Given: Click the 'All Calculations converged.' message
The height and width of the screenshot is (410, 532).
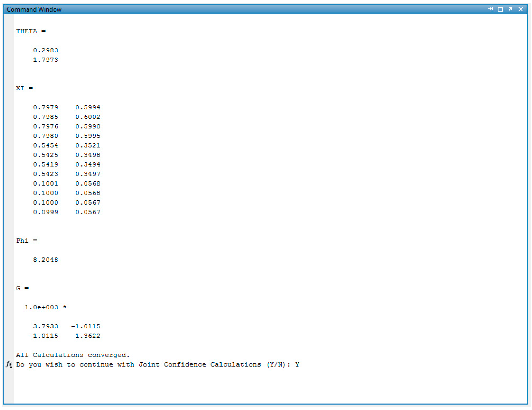Looking at the screenshot, I should pos(73,355).
